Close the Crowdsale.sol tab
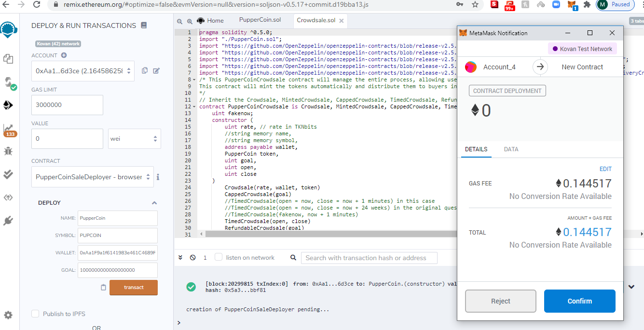The width and height of the screenshot is (644, 330). 342,21
